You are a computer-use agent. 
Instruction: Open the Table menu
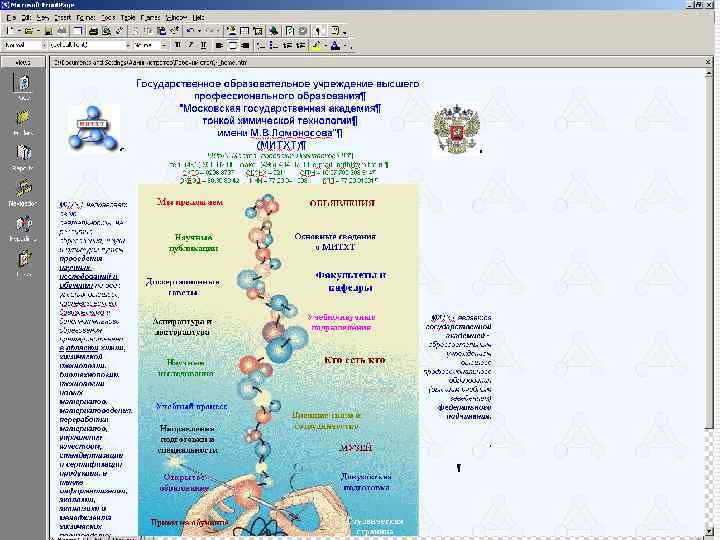click(x=128, y=17)
